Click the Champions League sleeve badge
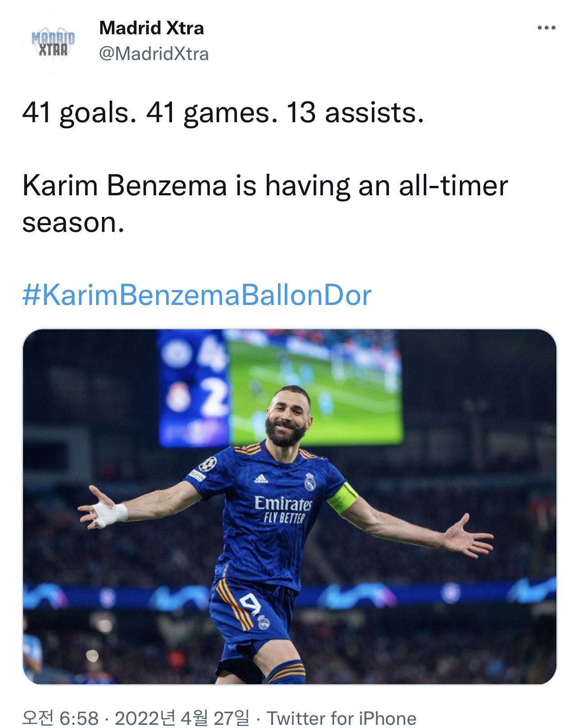579x728 pixels. (208, 463)
